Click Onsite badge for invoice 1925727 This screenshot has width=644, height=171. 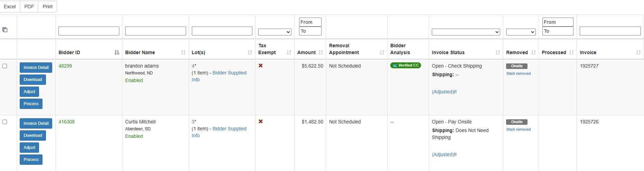(x=517, y=66)
